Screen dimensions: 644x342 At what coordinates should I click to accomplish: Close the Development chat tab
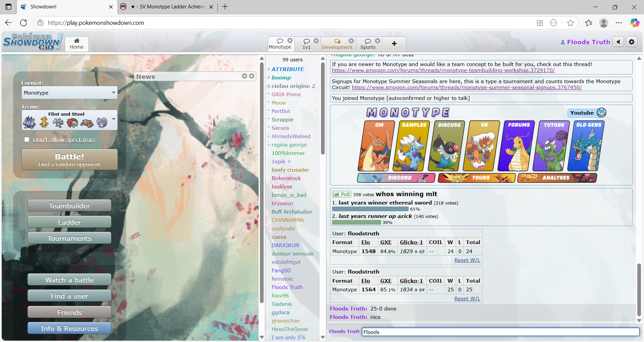click(x=351, y=41)
